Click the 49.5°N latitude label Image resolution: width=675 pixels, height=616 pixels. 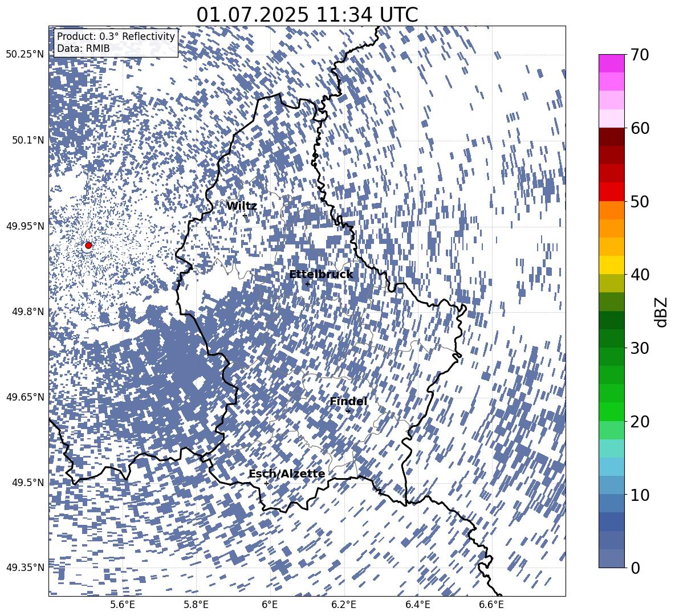pos(27,482)
